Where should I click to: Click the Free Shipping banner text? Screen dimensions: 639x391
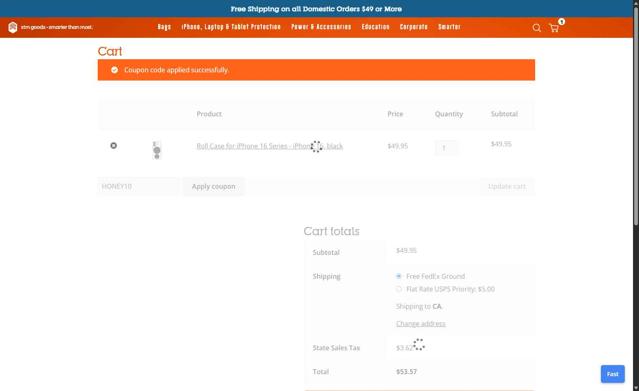pos(316,9)
